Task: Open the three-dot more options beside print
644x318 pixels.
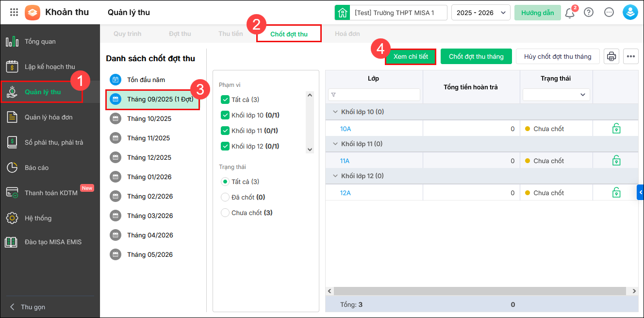Action: [x=631, y=56]
